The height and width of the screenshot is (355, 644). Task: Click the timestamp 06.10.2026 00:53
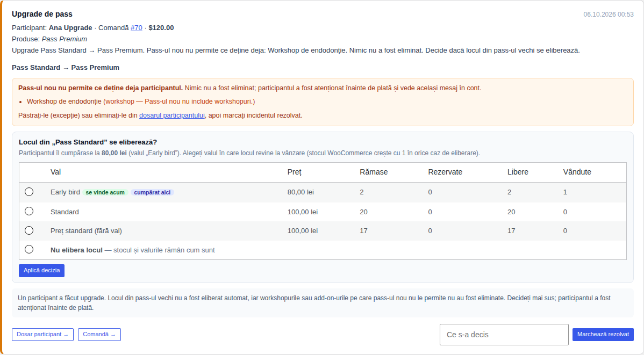point(609,15)
